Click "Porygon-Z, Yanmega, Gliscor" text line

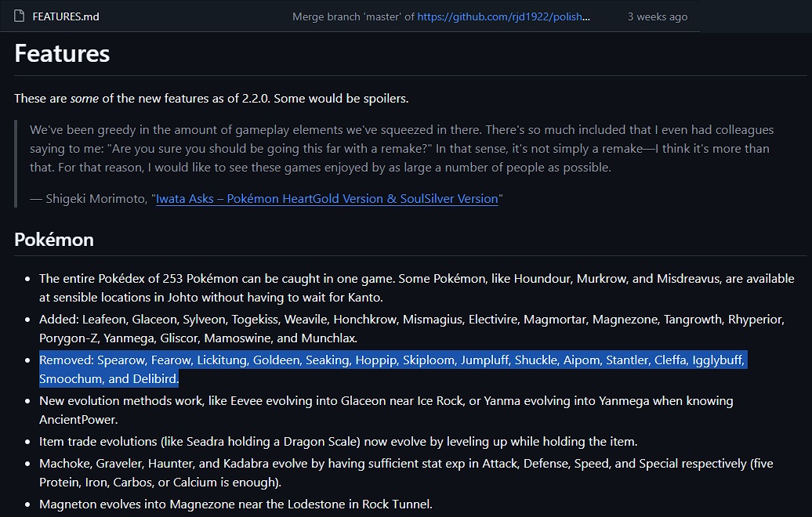(198, 338)
